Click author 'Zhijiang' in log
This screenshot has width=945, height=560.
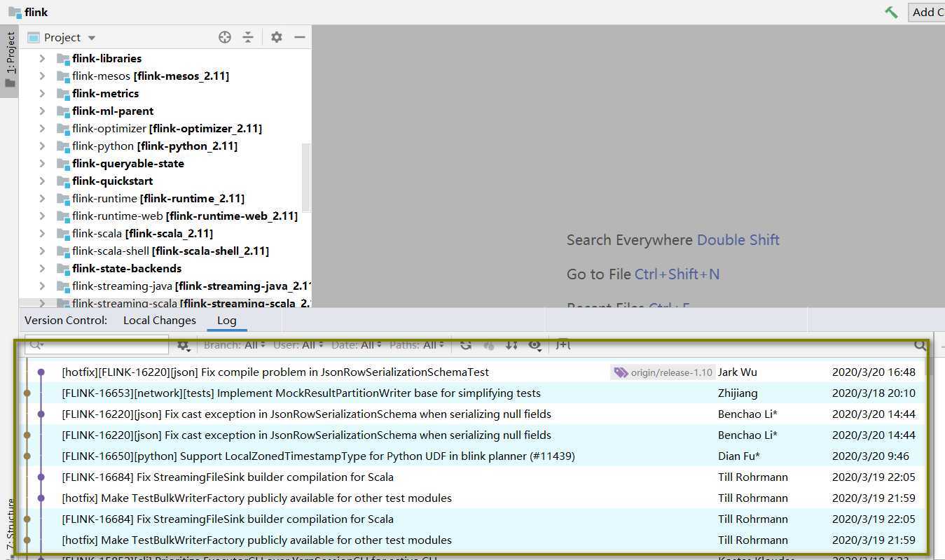738,393
